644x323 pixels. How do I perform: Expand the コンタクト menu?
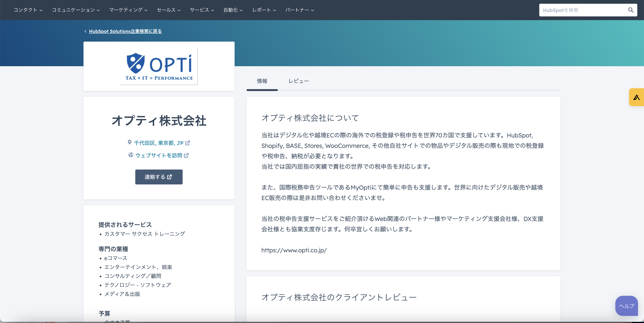coord(28,10)
